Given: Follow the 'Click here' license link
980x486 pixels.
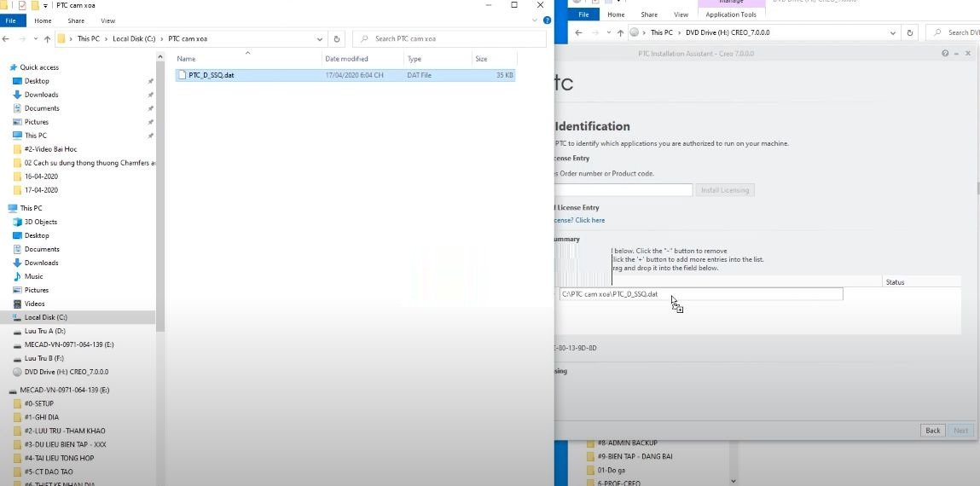Looking at the screenshot, I should point(590,221).
